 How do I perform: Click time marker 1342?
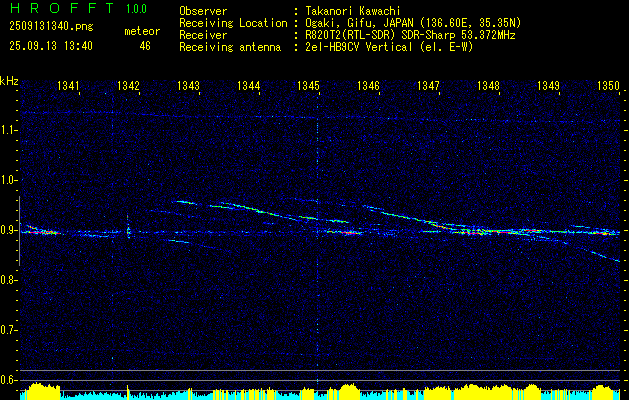pyautogui.click(x=128, y=85)
